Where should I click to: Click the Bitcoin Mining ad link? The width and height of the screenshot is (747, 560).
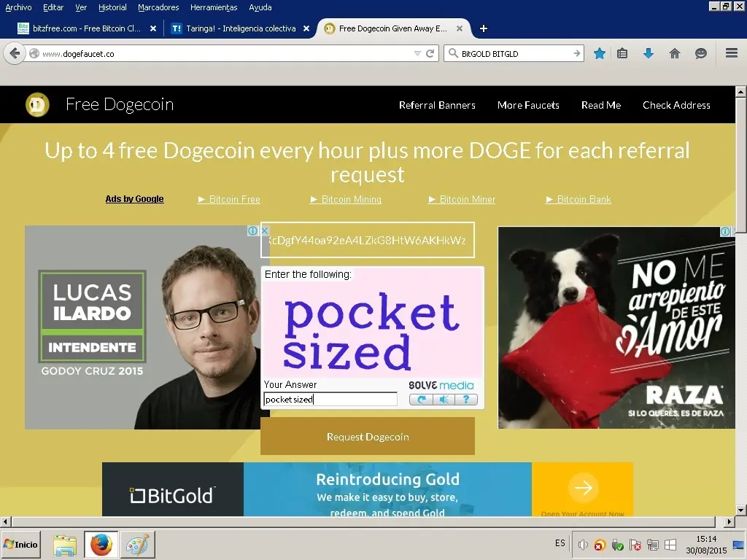coord(346,200)
